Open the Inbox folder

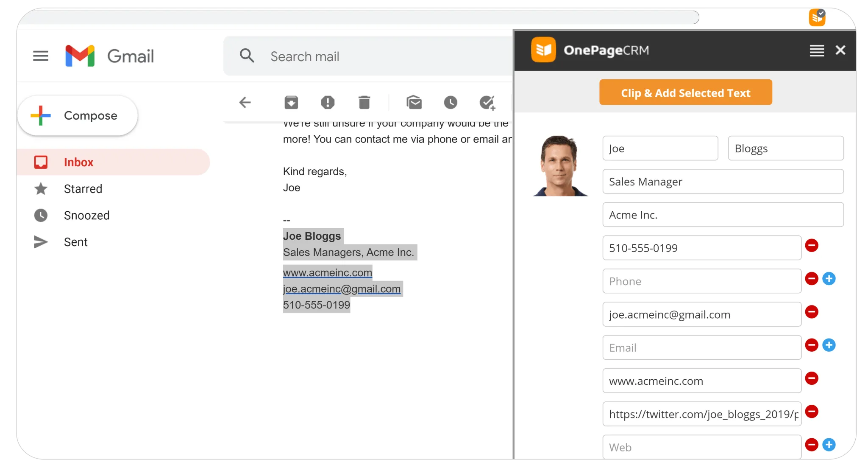coord(113,162)
